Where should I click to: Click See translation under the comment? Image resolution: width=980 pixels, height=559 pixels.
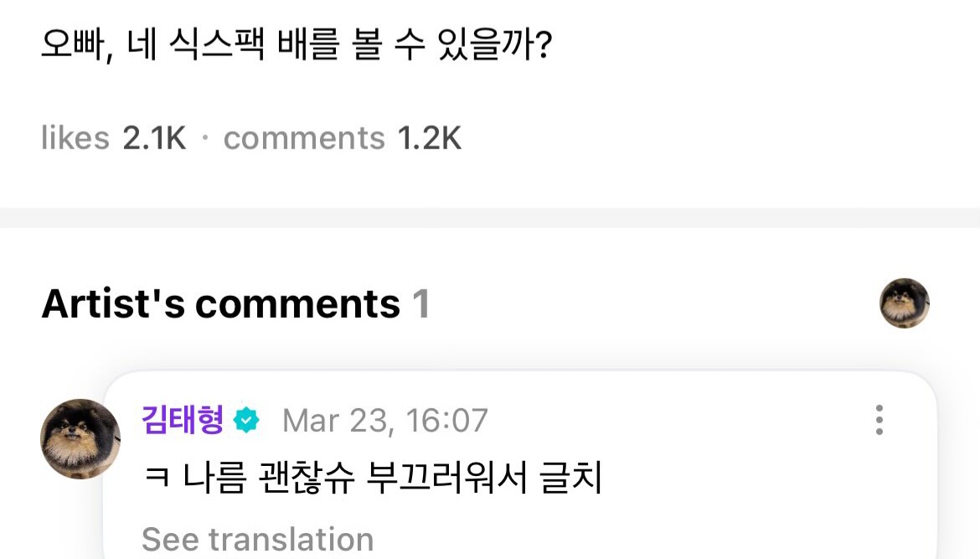[x=257, y=540]
